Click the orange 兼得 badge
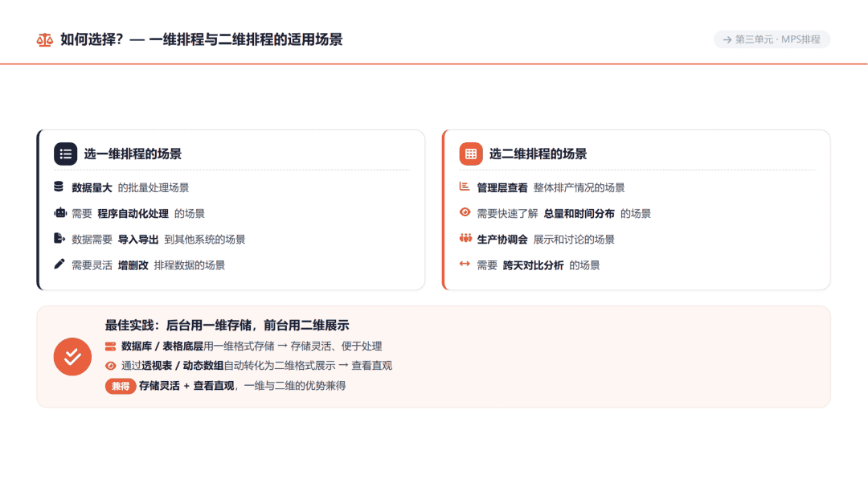The width and height of the screenshot is (868, 488). pyautogui.click(x=120, y=386)
